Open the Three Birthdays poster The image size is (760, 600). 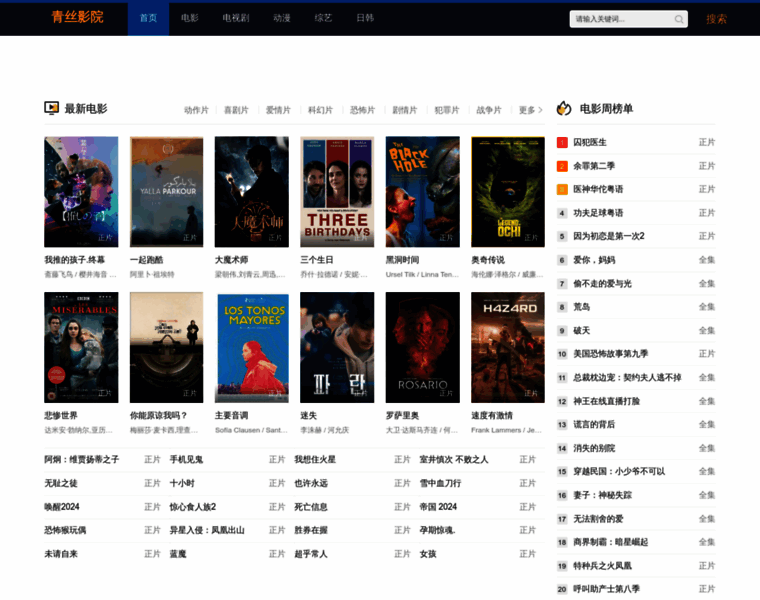337,192
